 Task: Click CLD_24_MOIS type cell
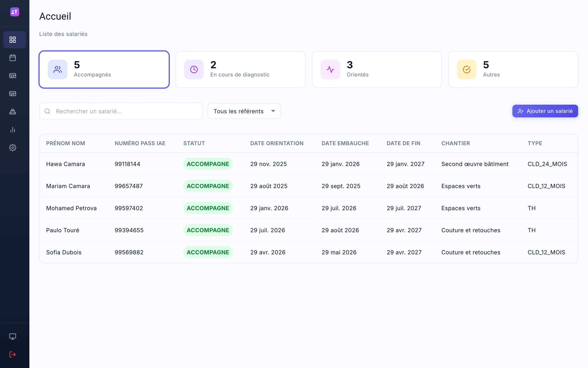(x=547, y=164)
